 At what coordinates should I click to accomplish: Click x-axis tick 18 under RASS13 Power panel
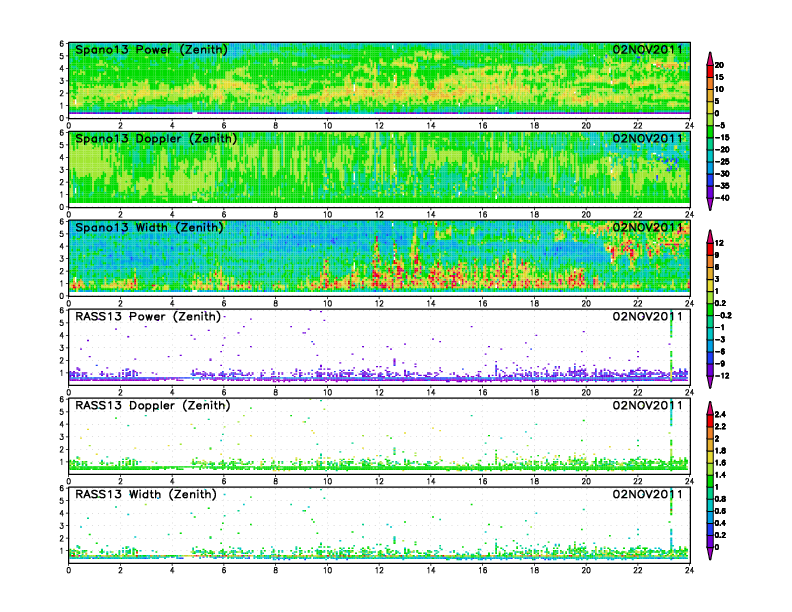click(534, 392)
